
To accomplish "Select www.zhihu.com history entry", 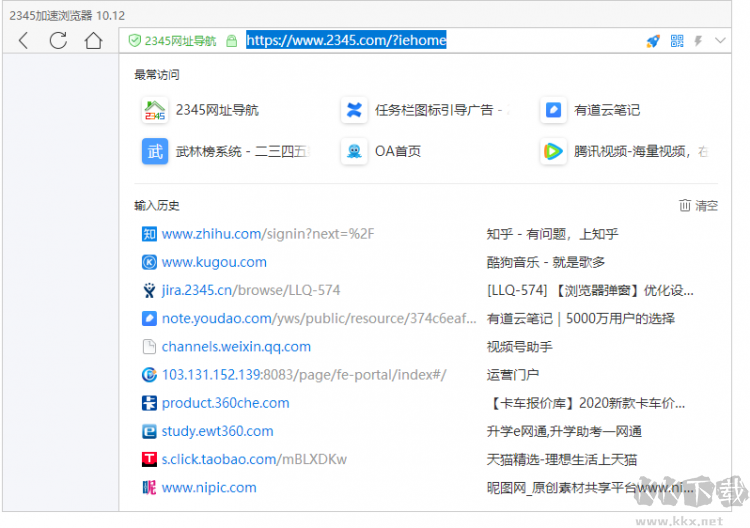I will tap(267, 234).
